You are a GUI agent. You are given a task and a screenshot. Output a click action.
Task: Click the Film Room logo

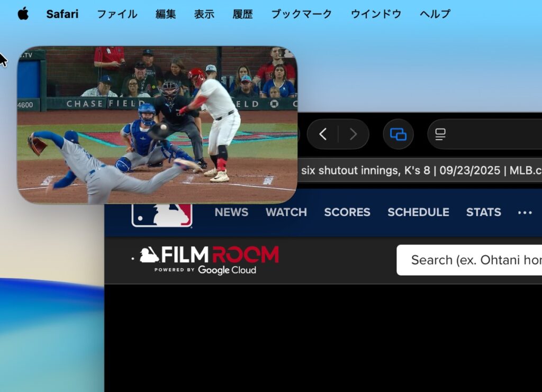[x=209, y=260]
